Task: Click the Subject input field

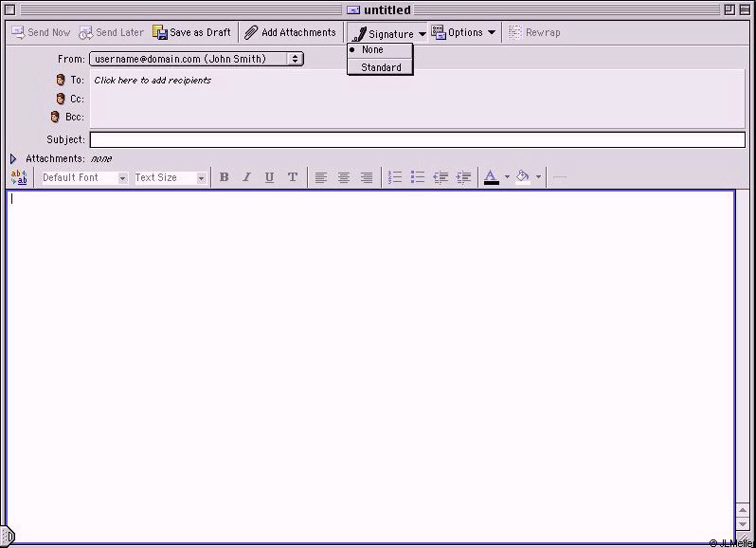Action: [x=418, y=139]
